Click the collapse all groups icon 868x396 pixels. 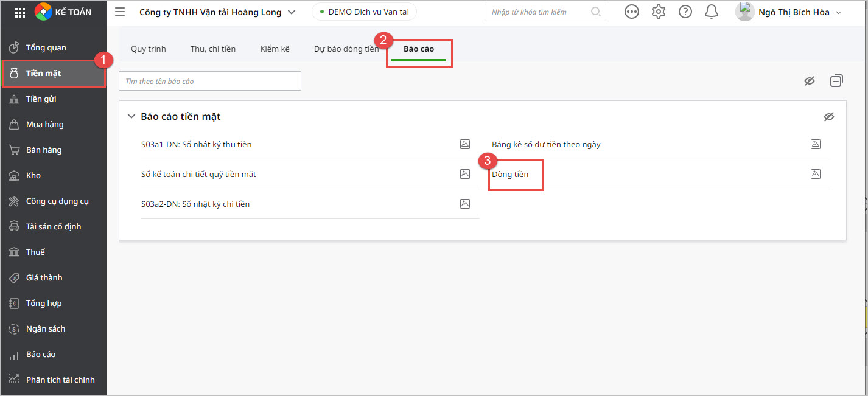click(x=836, y=81)
